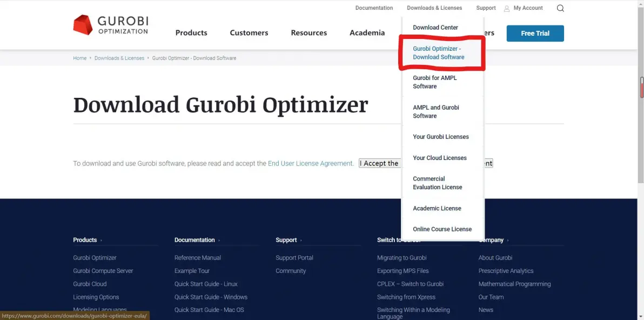The image size is (644, 320).
Task: Open footer Community link
Action: tap(291, 271)
